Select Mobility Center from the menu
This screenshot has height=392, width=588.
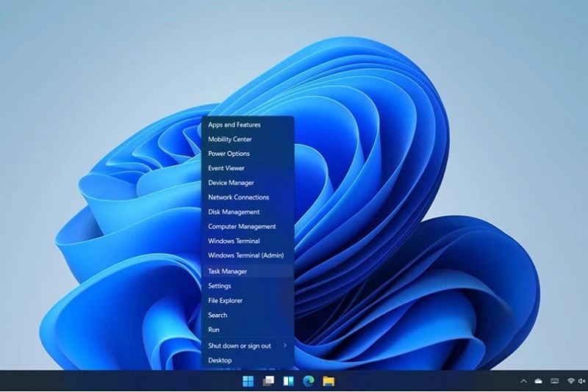[x=248, y=139]
